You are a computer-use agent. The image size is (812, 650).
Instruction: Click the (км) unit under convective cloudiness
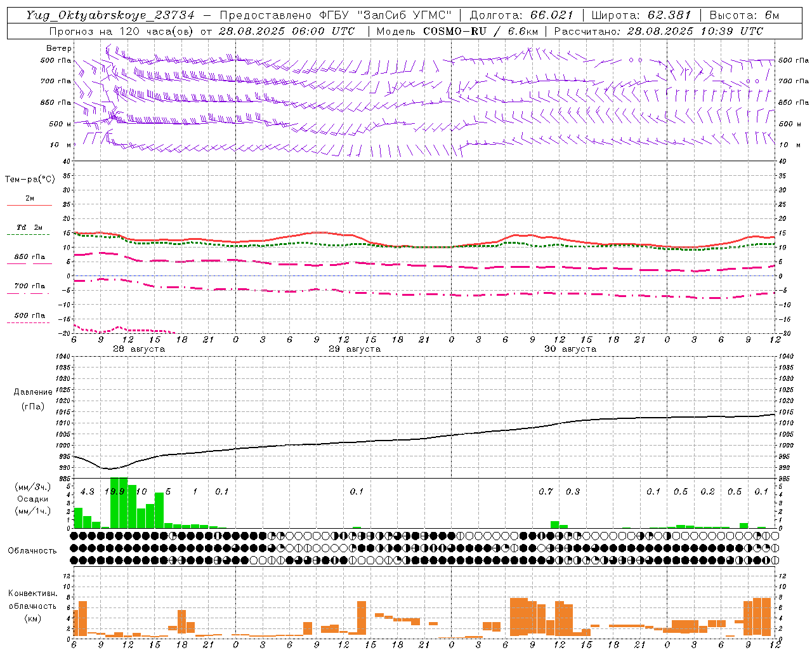32,618
